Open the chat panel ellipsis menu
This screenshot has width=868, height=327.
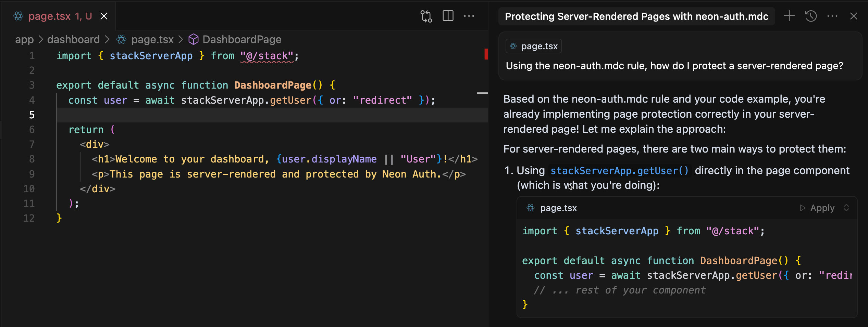click(832, 16)
